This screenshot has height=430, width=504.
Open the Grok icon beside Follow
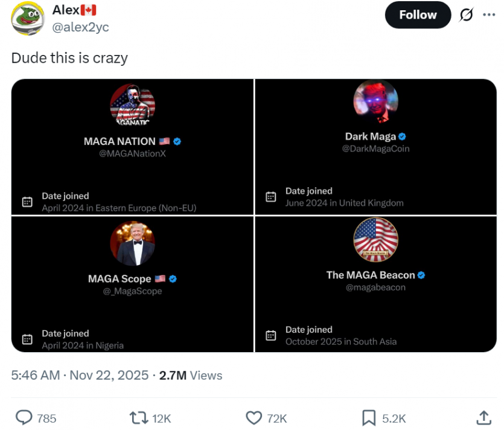[467, 15]
